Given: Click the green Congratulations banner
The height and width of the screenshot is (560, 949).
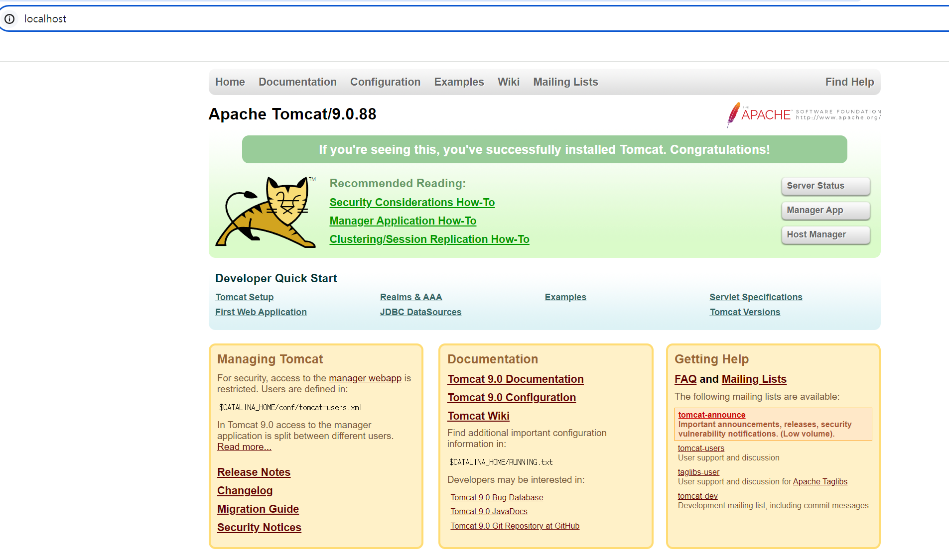Looking at the screenshot, I should [544, 149].
